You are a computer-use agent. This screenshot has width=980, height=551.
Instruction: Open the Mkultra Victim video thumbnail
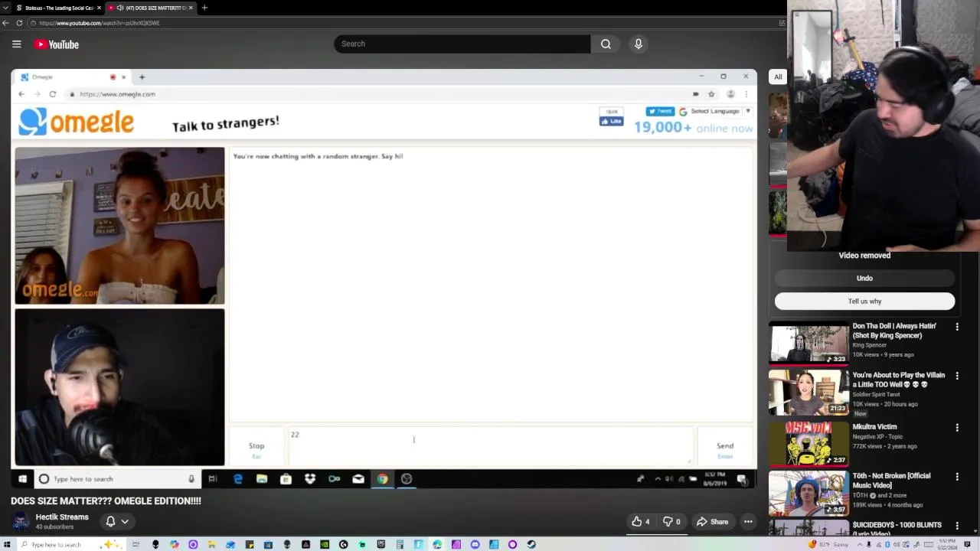[x=809, y=445]
